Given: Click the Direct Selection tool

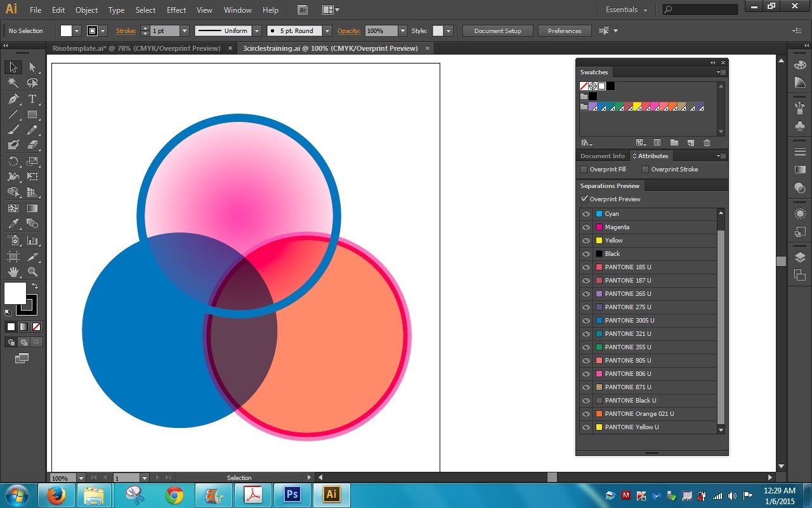Looking at the screenshot, I should [x=32, y=67].
